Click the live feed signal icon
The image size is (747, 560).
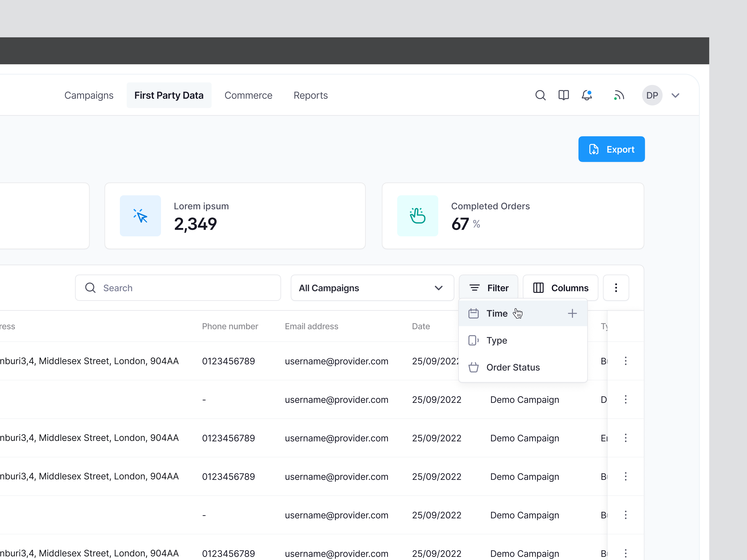619,95
